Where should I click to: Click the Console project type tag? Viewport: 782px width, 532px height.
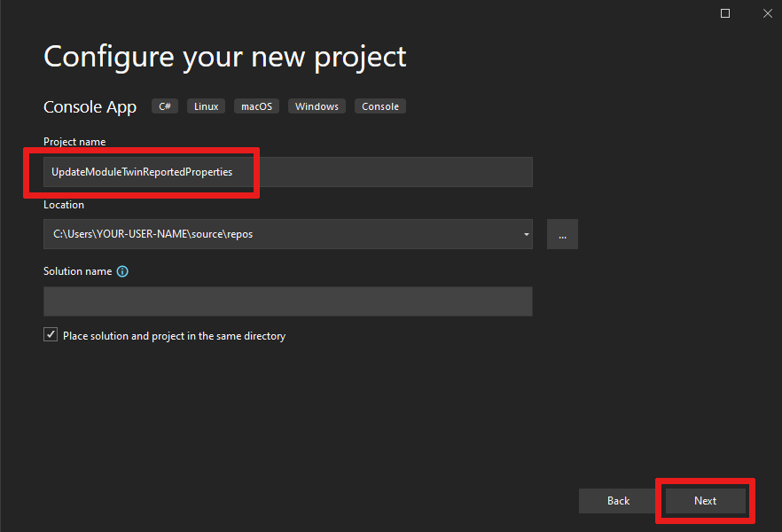click(380, 106)
